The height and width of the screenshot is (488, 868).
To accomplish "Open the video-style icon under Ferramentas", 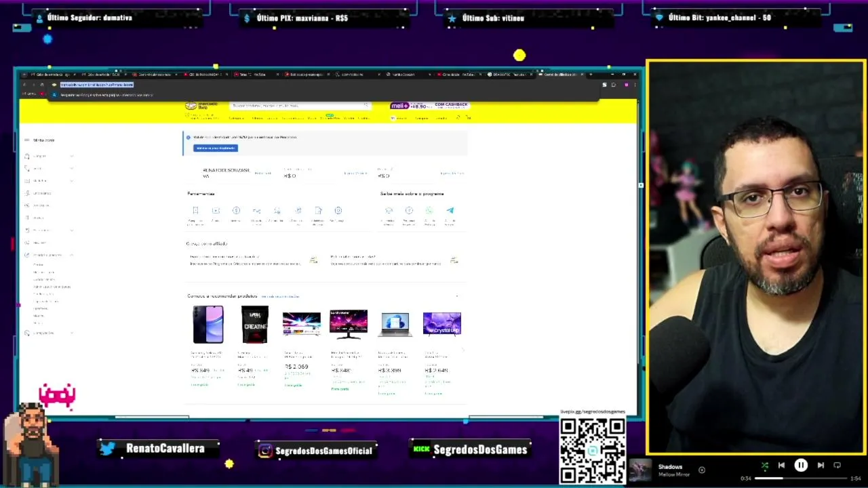I will pyautogui.click(x=216, y=211).
